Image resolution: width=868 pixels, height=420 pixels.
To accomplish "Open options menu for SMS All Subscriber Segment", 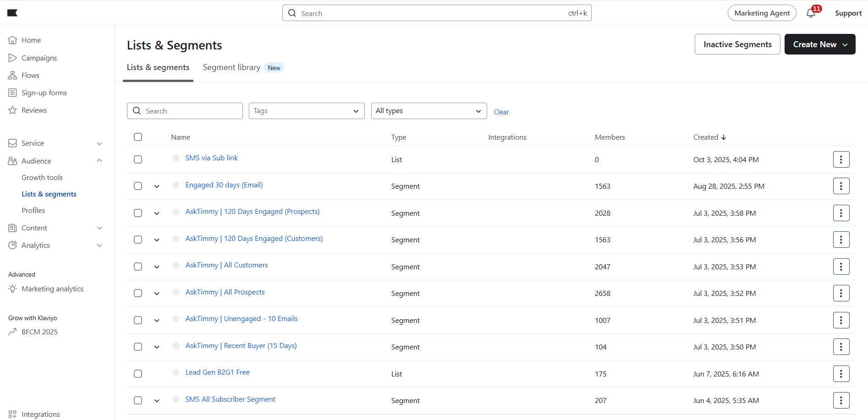I will [841, 400].
